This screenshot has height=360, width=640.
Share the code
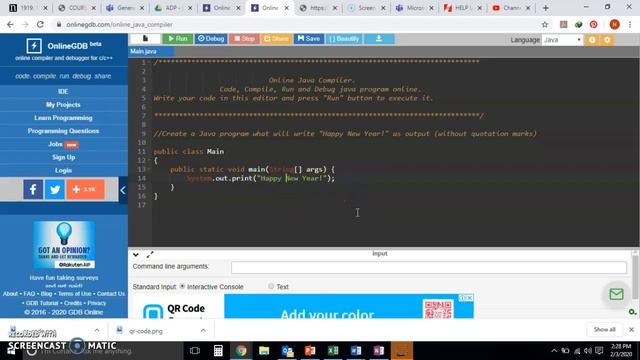click(x=276, y=39)
